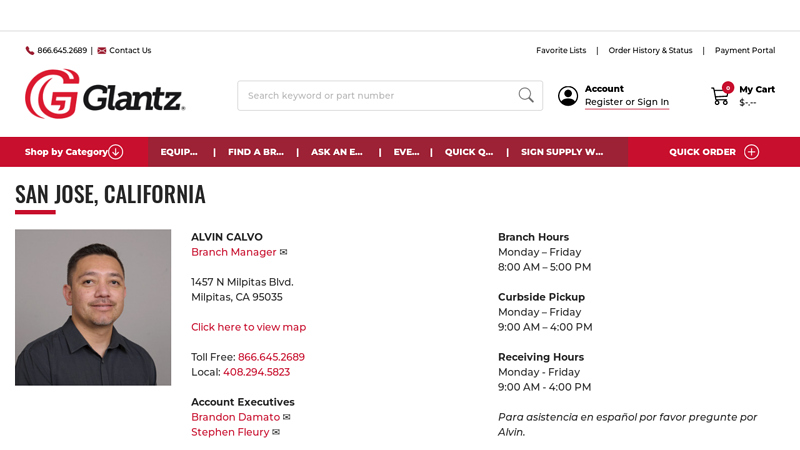The image size is (800, 450).
Task: Click the address line 1457 N Milpitas Blvd.
Action: (242, 282)
